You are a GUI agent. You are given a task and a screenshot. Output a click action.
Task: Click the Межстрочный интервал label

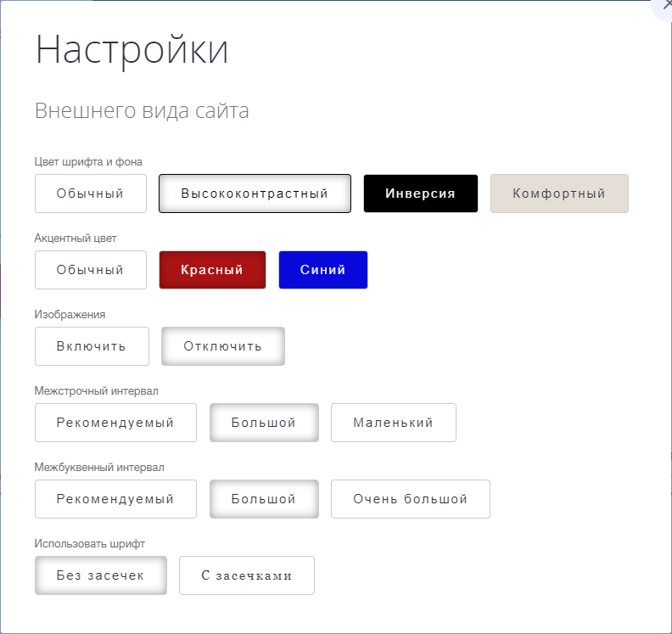[97, 390]
